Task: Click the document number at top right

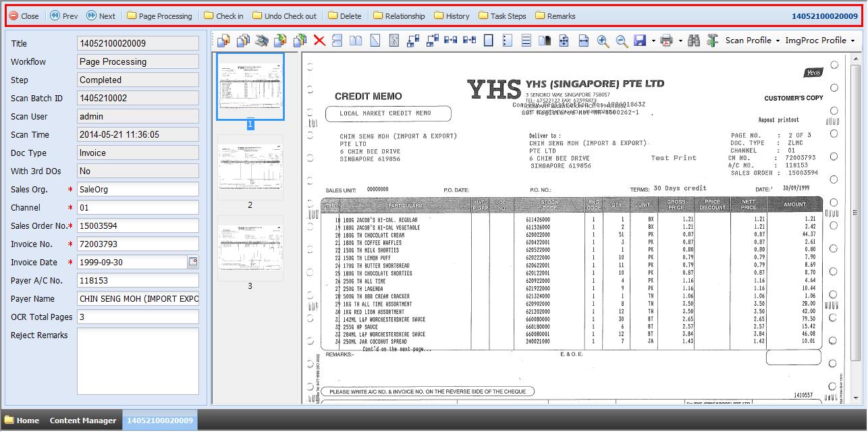Action: tap(824, 16)
